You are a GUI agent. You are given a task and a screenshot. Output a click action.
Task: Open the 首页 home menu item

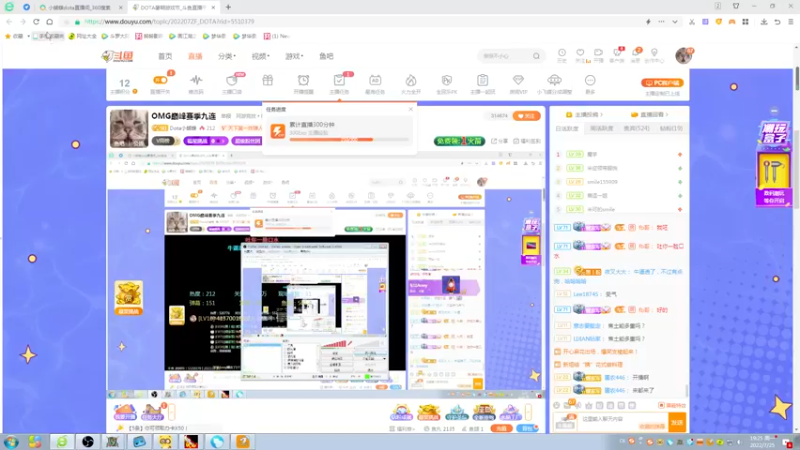[165, 56]
